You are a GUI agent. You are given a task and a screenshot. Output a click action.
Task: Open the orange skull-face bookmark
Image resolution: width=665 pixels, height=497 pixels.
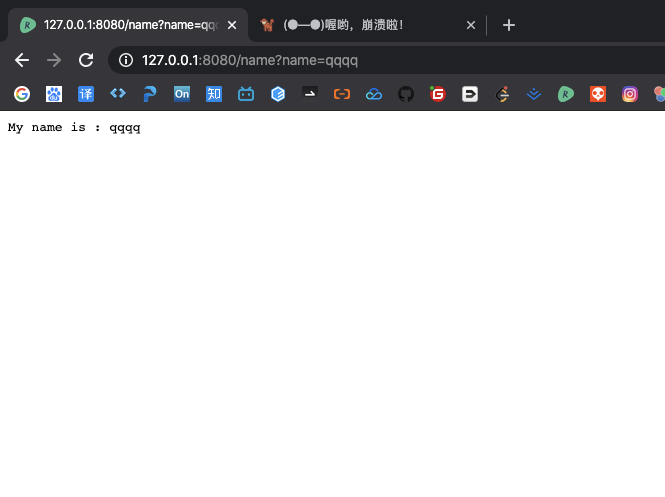[x=598, y=94]
